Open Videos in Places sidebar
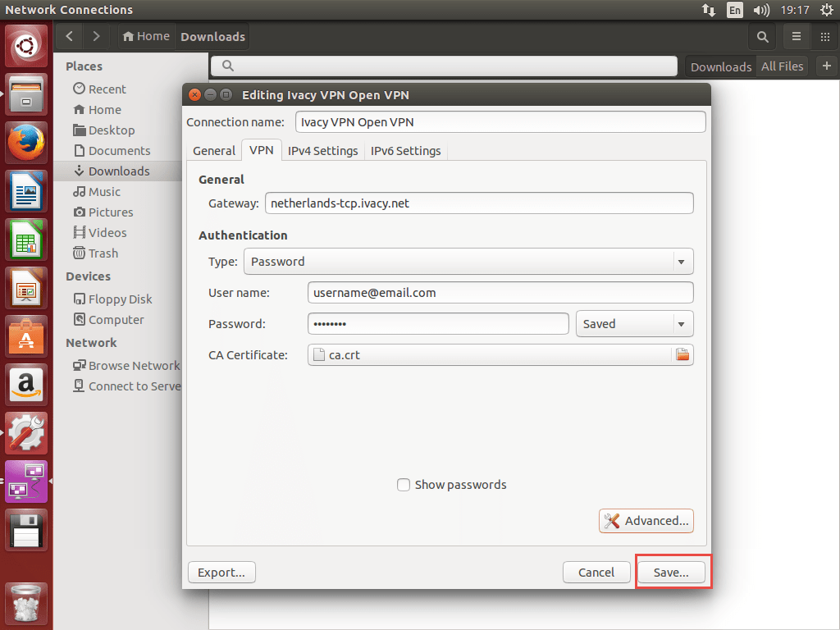This screenshot has height=630, width=840. [x=99, y=232]
